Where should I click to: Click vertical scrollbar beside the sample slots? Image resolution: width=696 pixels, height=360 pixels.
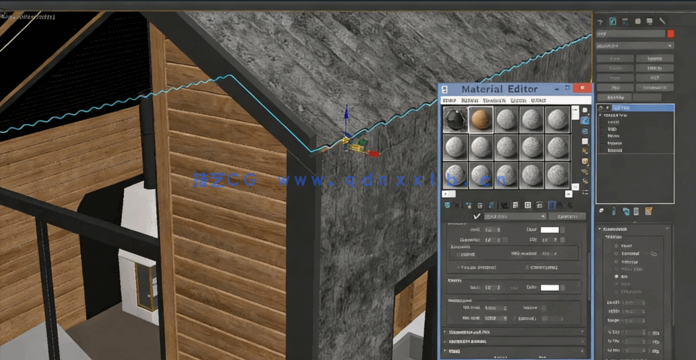pyautogui.click(x=575, y=148)
